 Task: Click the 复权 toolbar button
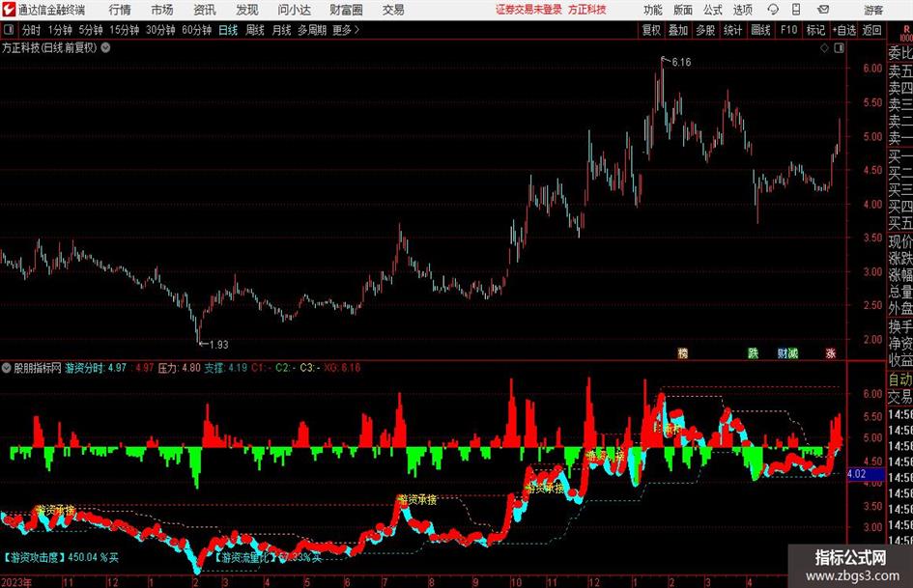tap(651, 30)
